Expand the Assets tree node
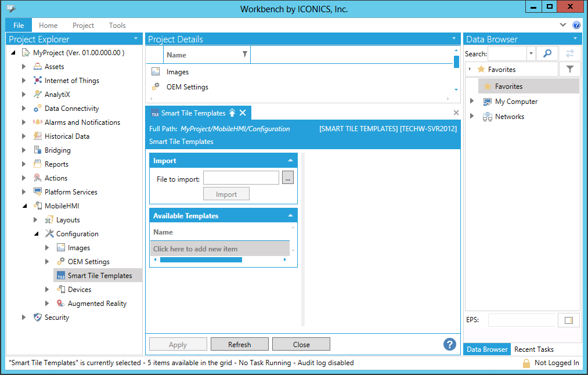Viewport: 588px width, 375px height. tap(24, 67)
